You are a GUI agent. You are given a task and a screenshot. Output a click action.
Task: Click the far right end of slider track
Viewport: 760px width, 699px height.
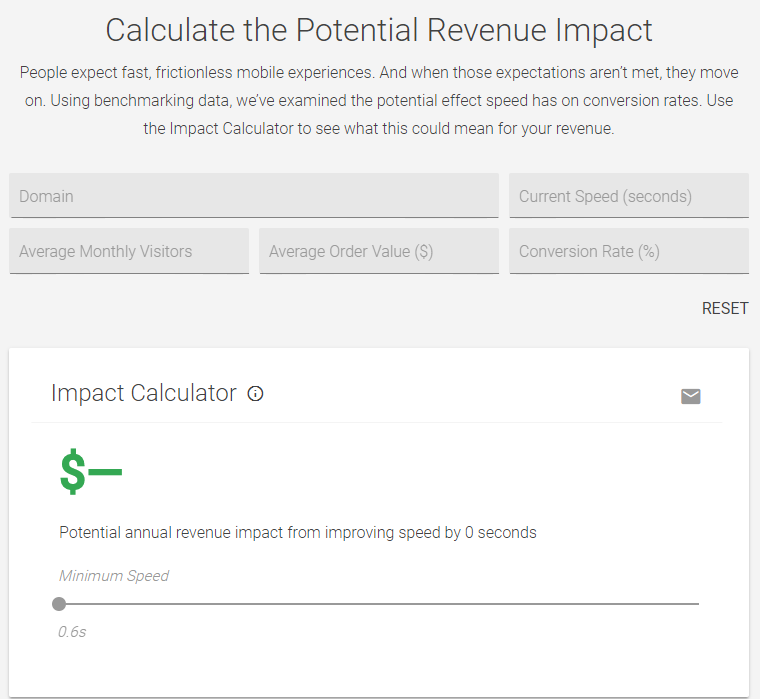click(x=698, y=604)
